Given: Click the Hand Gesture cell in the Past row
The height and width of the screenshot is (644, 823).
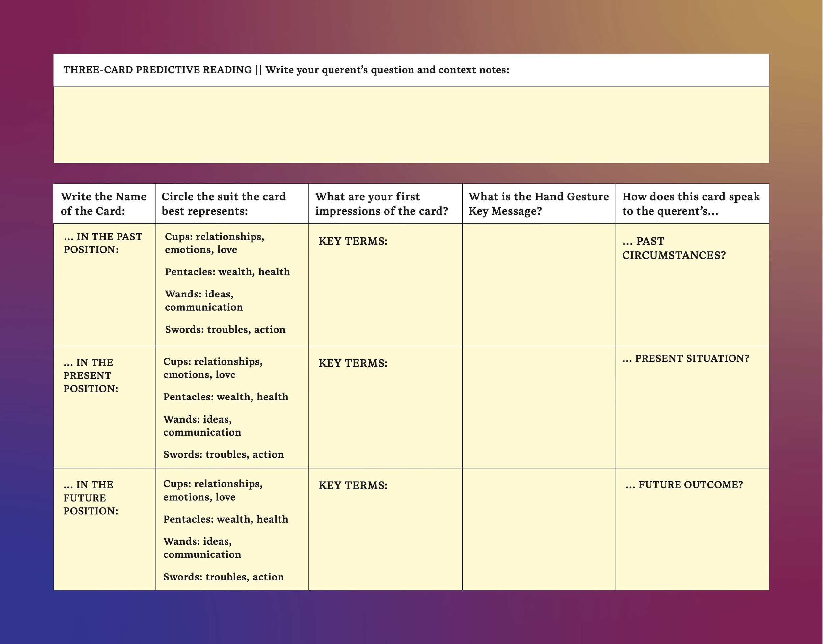Looking at the screenshot, I should (539, 285).
